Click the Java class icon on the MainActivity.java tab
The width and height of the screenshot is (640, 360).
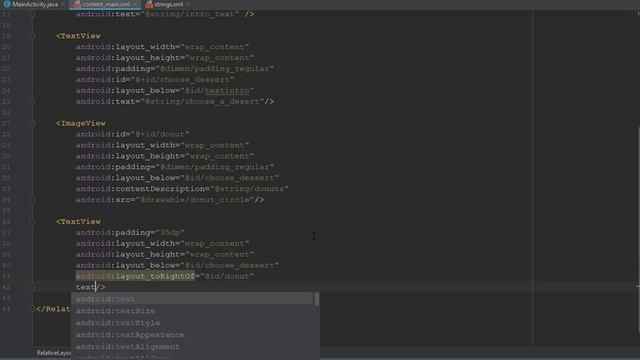coord(7,4)
